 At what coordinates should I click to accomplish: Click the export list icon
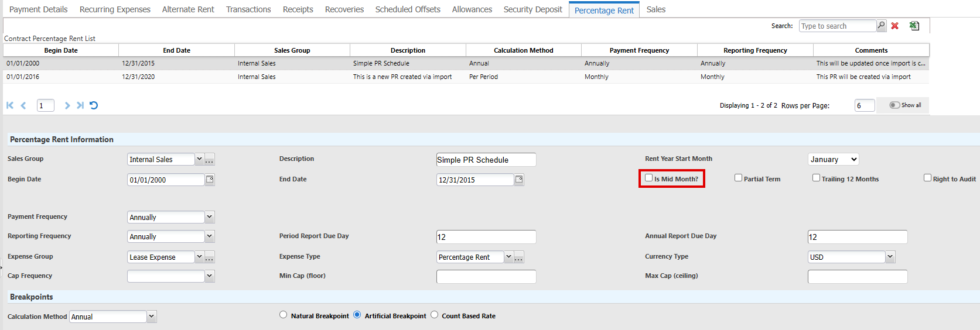tap(914, 26)
